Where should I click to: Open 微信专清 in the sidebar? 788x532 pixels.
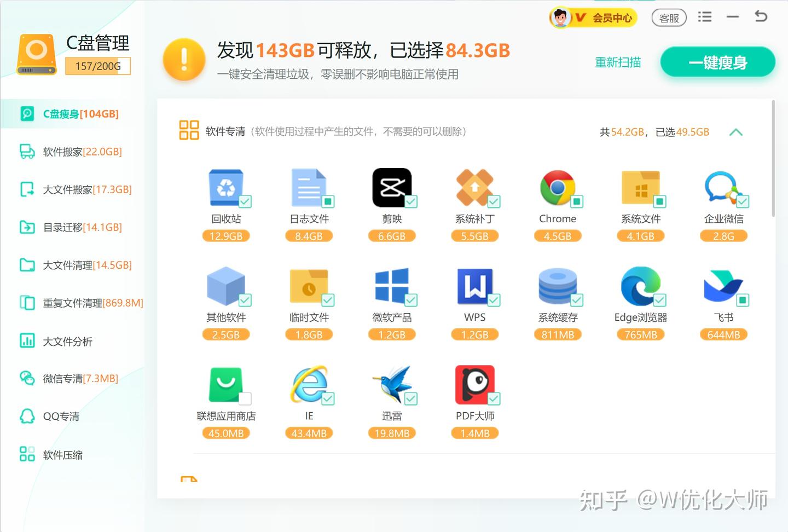pyautogui.click(x=72, y=378)
